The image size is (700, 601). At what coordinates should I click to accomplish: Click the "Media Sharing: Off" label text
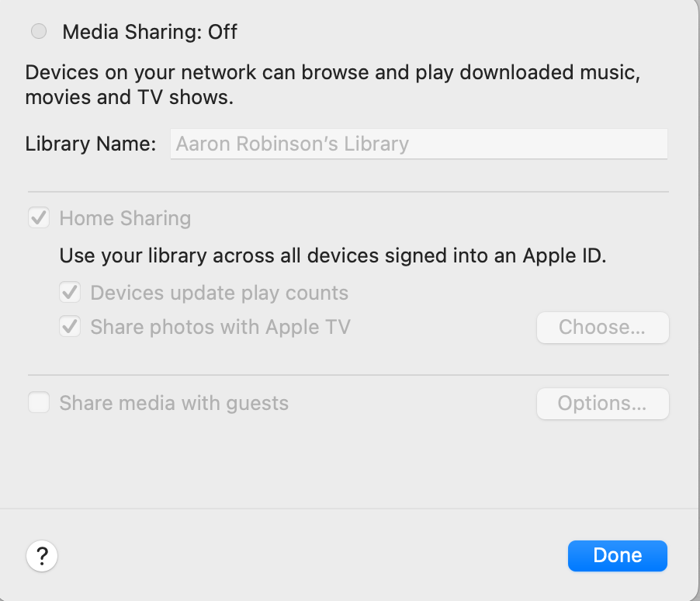[150, 32]
